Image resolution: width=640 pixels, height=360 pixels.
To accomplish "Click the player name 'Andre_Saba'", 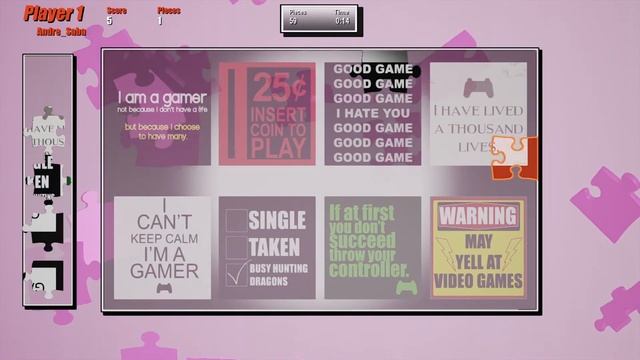I will 61,32.
